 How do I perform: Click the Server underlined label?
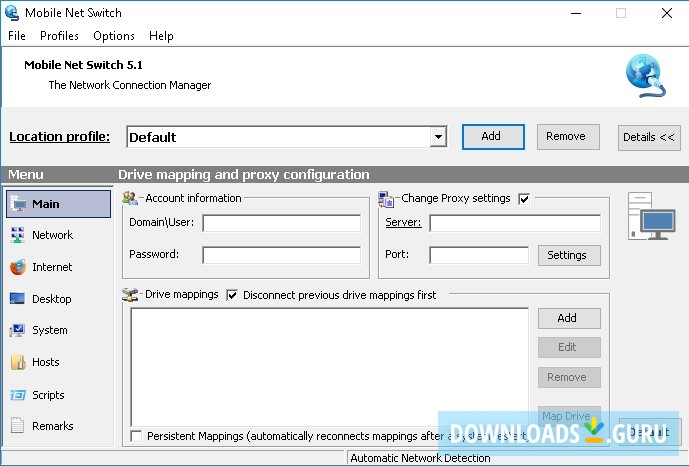click(x=403, y=222)
